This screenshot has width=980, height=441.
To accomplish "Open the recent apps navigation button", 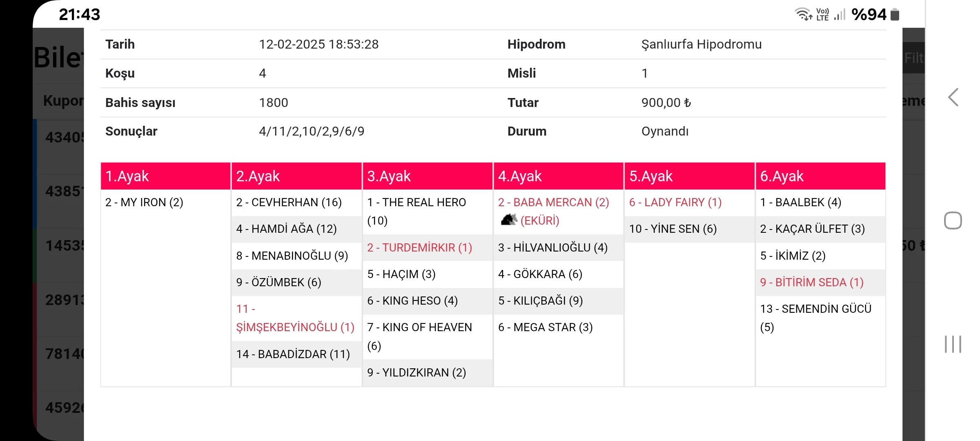I will [x=953, y=344].
